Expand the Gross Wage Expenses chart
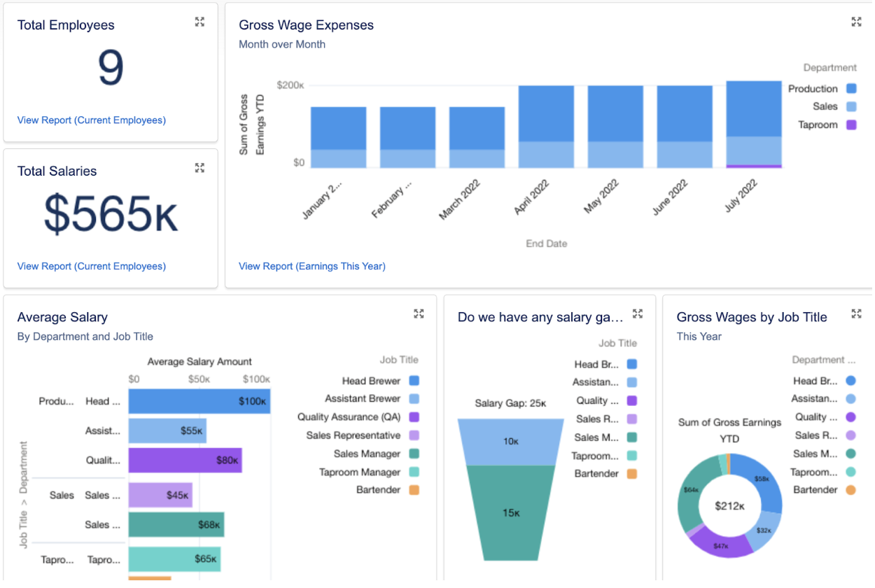The width and height of the screenshot is (875, 588). (856, 22)
